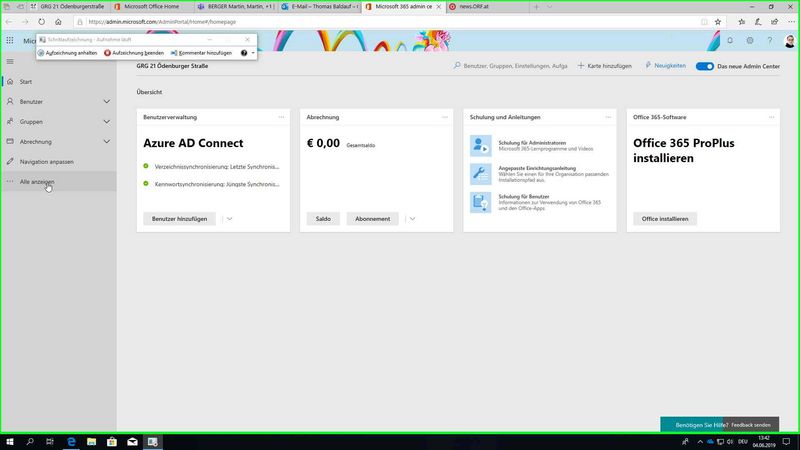The width and height of the screenshot is (800, 450).
Task: Open Windows Start menu
Action: [10, 442]
